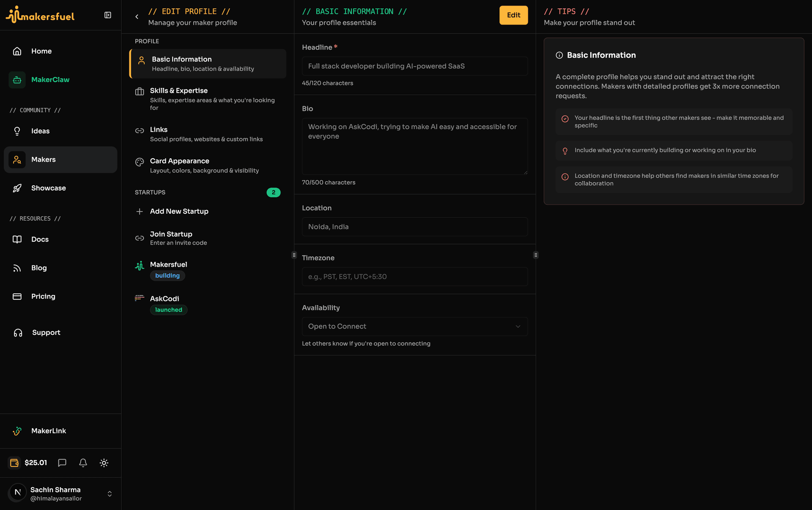The image size is (812, 510).
Task: Click the Basic Information person icon
Action: (x=142, y=61)
